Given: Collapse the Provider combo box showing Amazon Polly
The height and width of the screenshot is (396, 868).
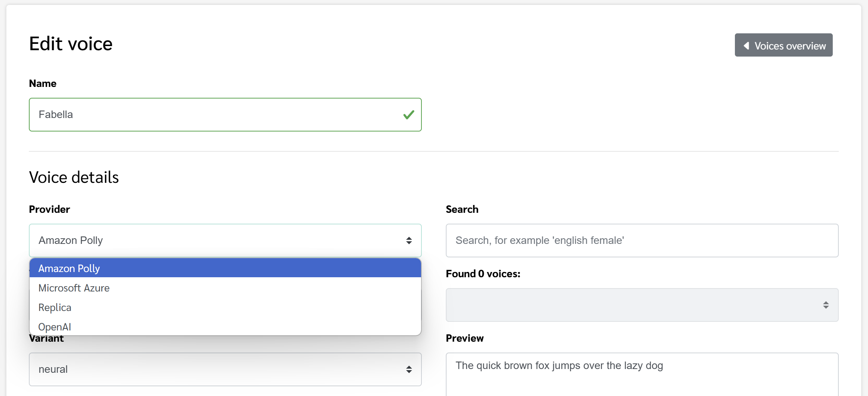Looking at the screenshot, I should 225,241.
